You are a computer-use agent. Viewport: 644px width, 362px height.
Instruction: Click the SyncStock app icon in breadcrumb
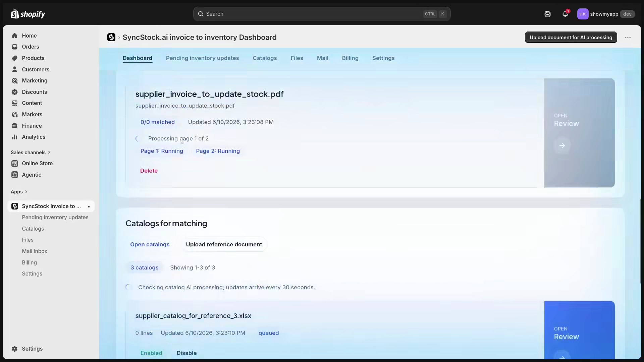[111, 37]
